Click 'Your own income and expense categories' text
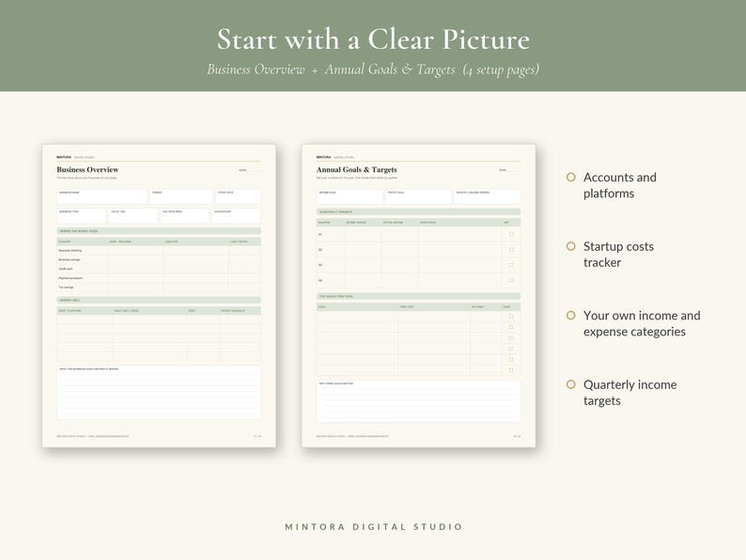746x560 pixels. 642,323
